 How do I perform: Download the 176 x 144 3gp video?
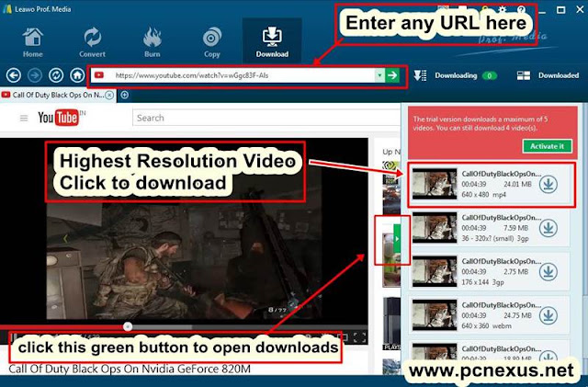pyautogui.click(x=548, y=272)
